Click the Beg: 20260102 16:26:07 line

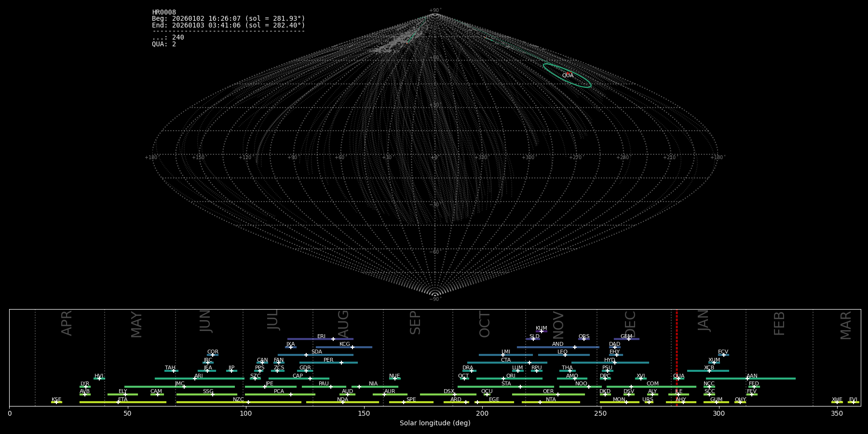click(229, 19)
